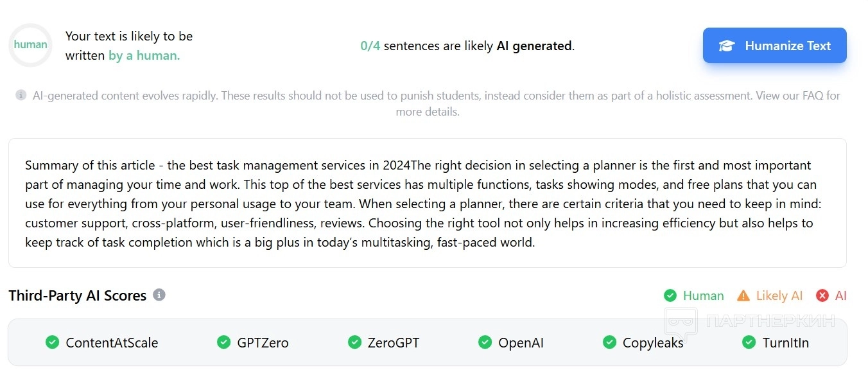
Task: Select the TurnItIn score label
Action: (786, 343)
